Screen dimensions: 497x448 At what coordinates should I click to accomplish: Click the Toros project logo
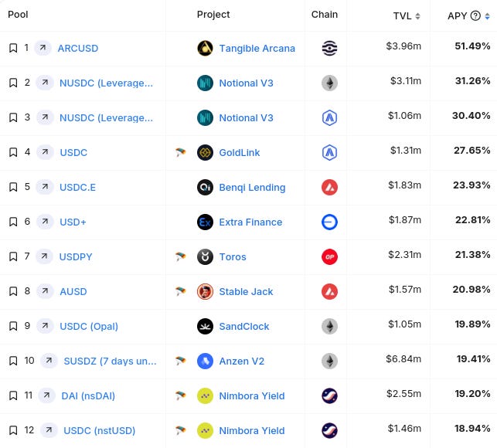205,256
